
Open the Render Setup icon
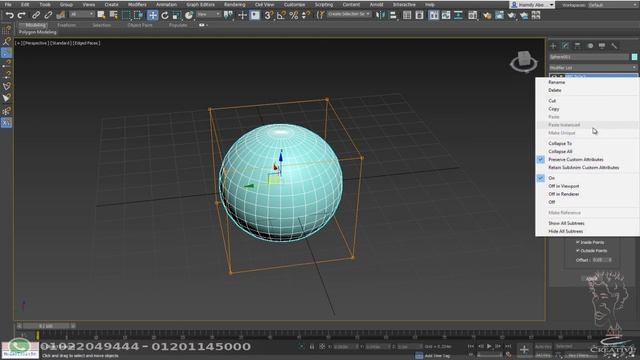(487, 16)
